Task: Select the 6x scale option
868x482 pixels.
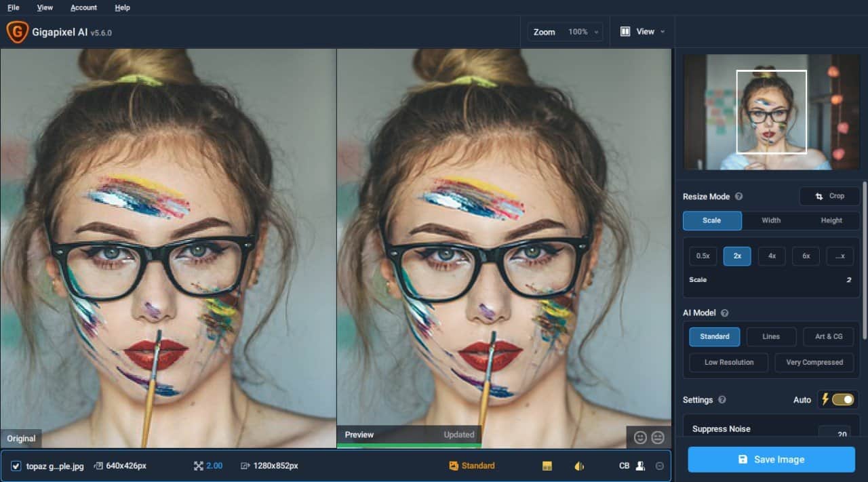Action: pos(806,256)
